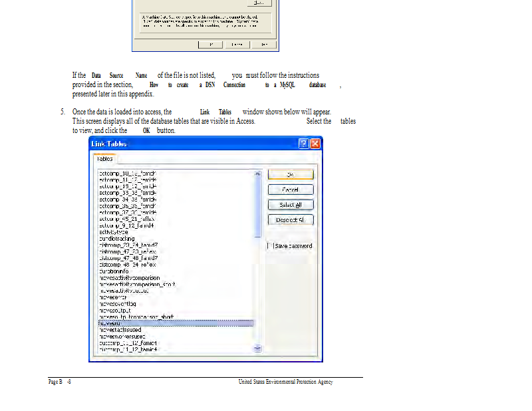Click the scroll down arrow of table list
Screen dimensions: 532x411
click(x=258, y=348)
